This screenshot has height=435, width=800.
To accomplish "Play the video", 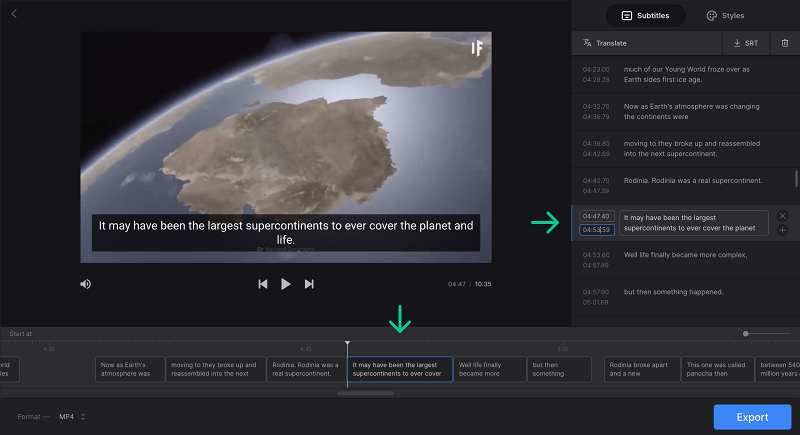I will [286, 284].
